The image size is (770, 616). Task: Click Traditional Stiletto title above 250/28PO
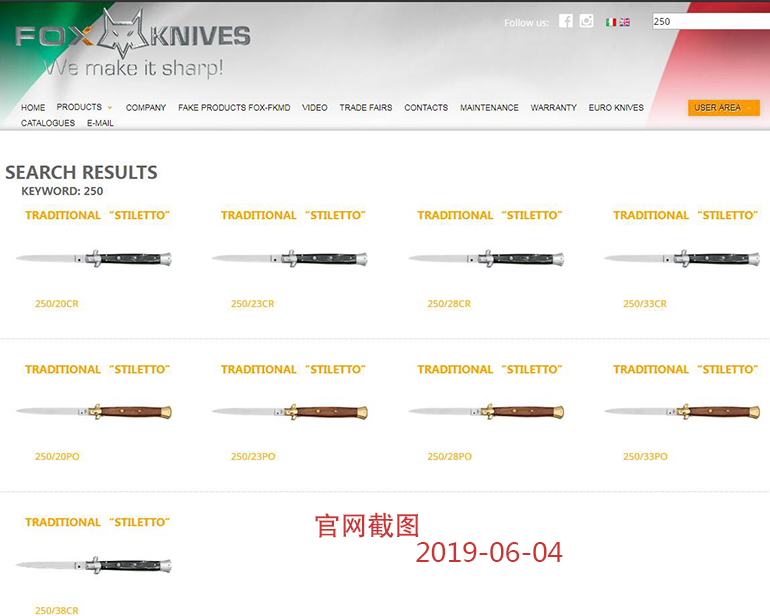490,369
